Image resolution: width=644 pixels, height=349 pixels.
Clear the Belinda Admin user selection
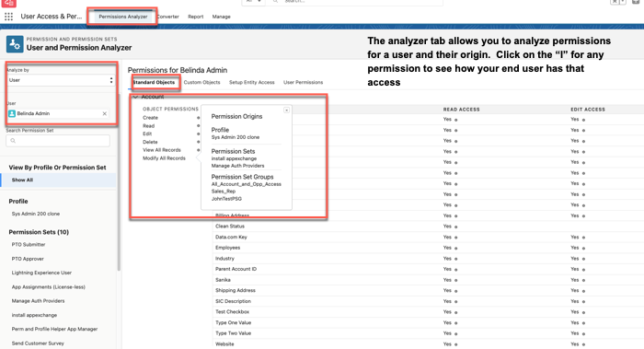point(104,113)
